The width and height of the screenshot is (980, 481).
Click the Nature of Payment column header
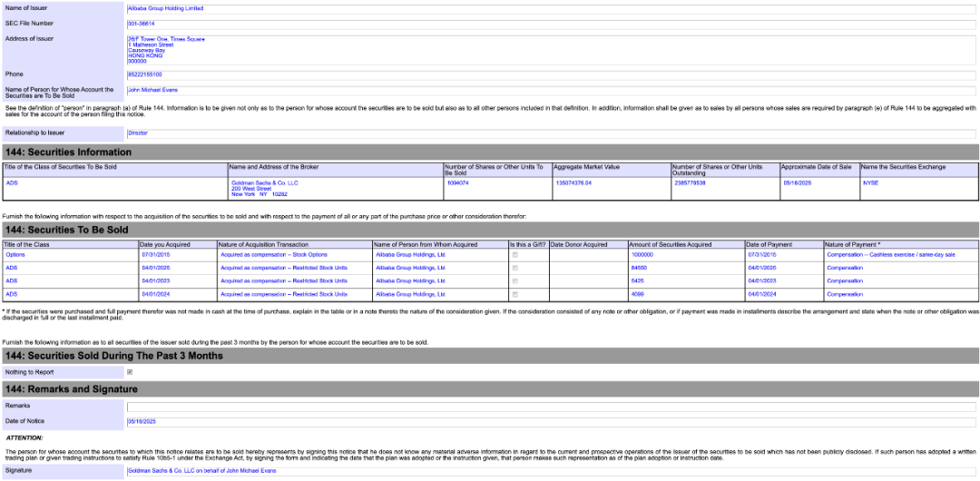click(901, 244)
